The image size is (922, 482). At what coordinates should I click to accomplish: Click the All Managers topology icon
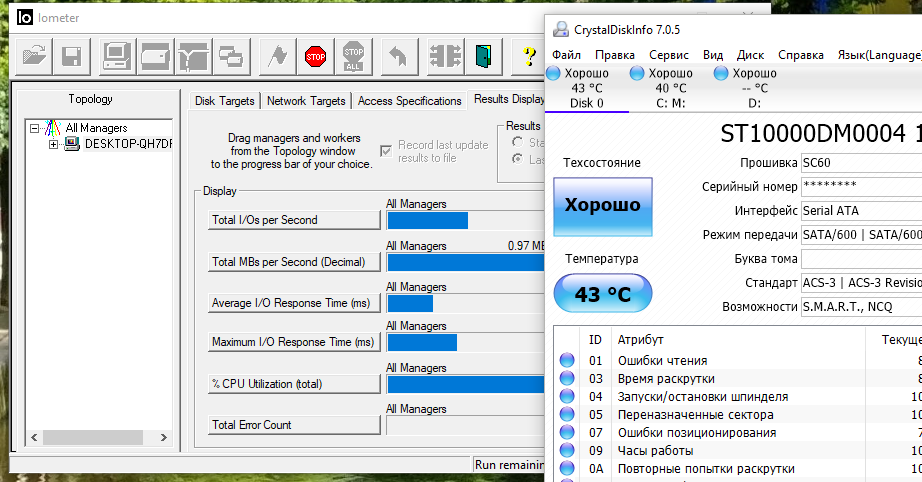point(53,128)
